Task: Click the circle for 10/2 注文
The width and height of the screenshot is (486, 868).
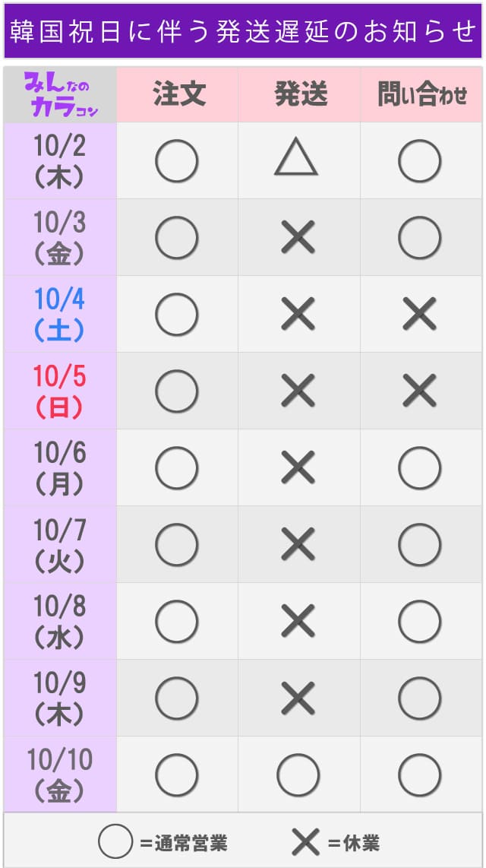Action: 176,160
